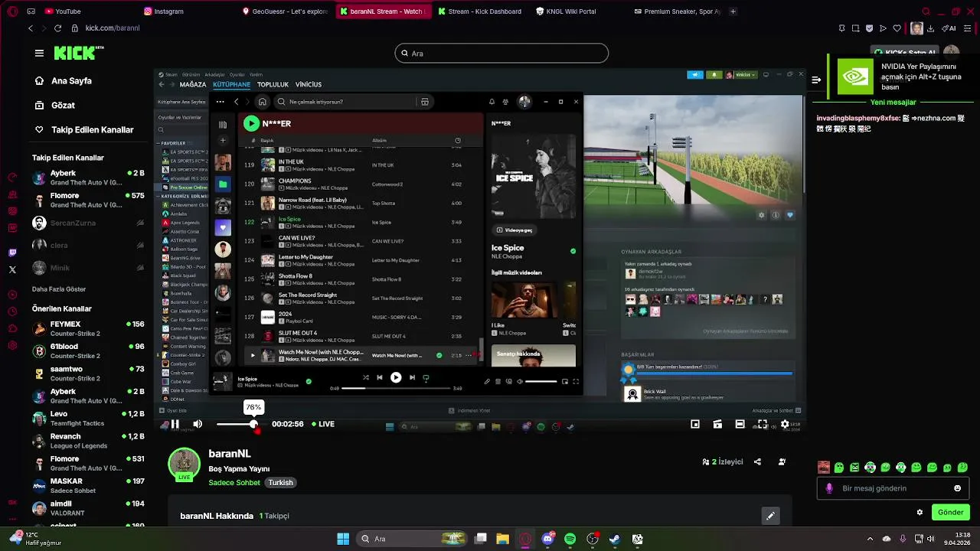Play the N***ER playlist in Spotify
Image resolution: width=980 pixels, height=551 pixels.
coord(251,123)
